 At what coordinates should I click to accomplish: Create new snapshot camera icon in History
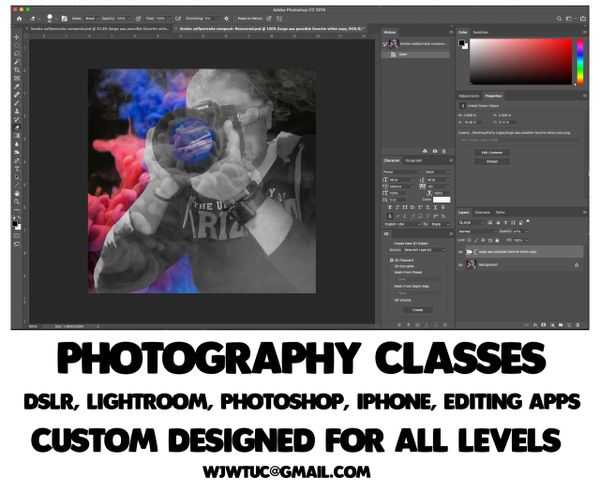(435, 151)
